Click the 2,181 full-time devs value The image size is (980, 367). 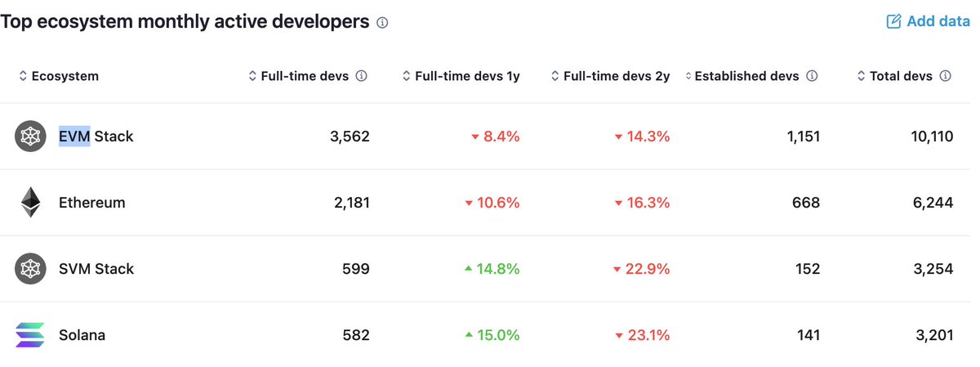point(351,203)
